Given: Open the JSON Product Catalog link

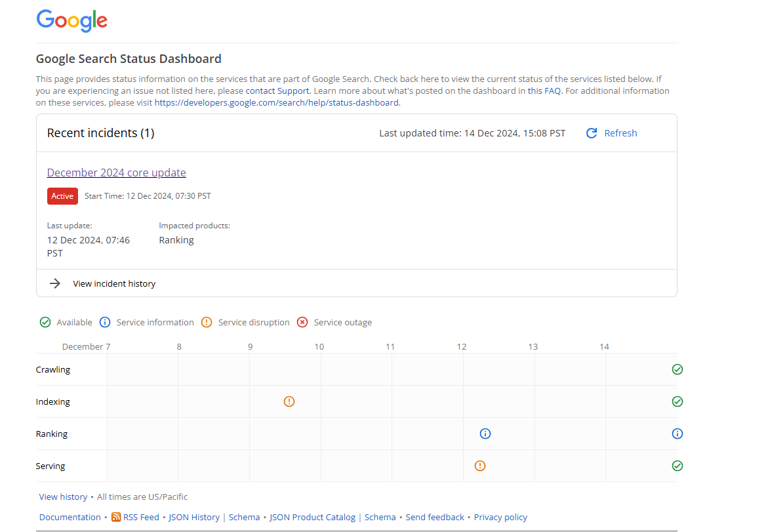Looking at the screenshot, I should [312, 518].
